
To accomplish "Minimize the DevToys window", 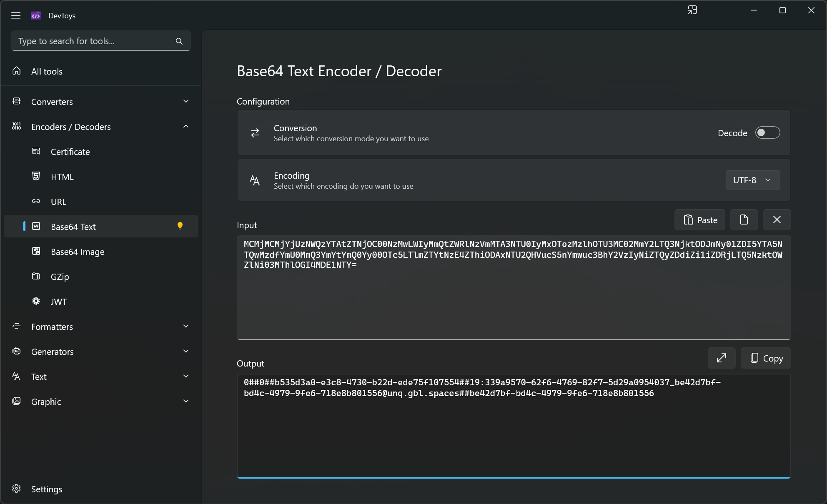I will pos(754,10).
